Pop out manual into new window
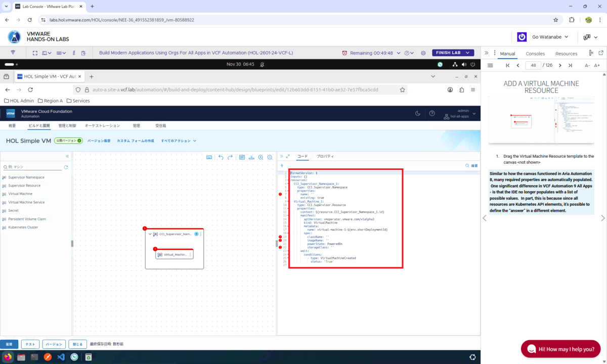Screen dimensions: 607x364 601,53
